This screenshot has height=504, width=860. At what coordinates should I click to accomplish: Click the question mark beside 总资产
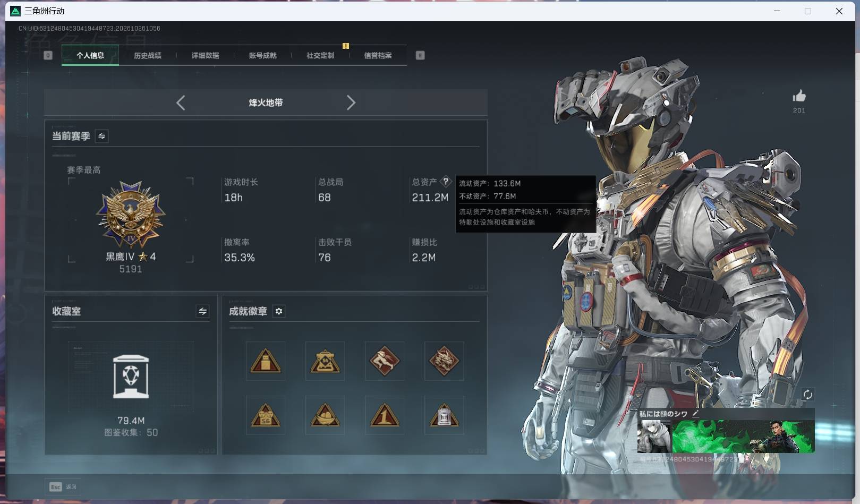[x=446, y=182]
